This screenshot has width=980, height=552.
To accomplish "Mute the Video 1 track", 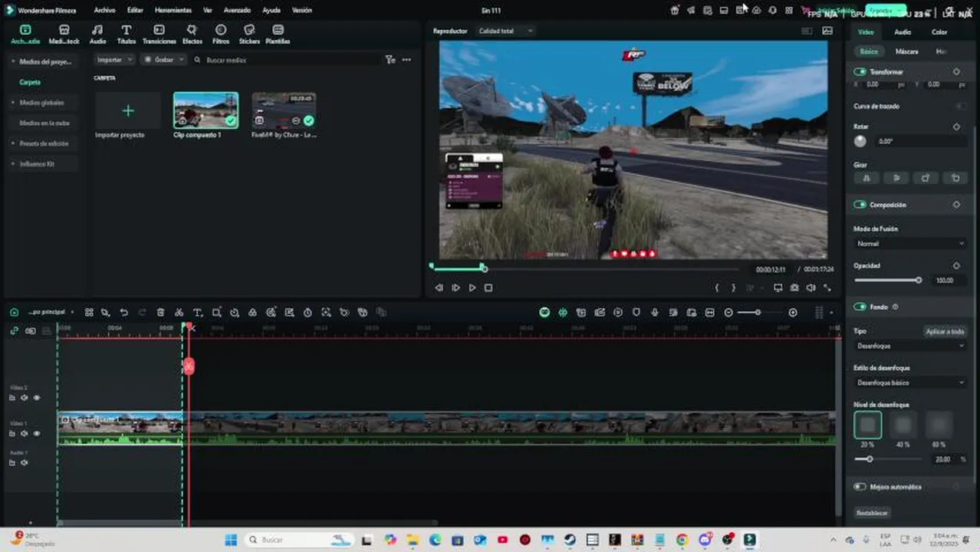I will 24,433.
